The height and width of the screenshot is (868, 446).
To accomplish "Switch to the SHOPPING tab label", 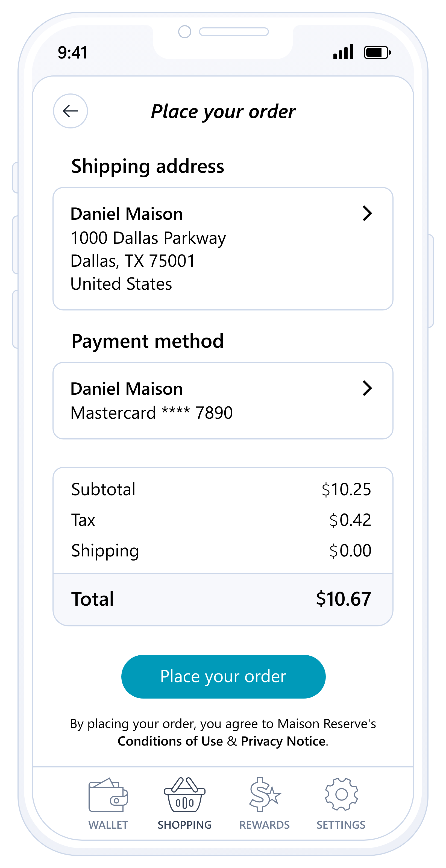I will pyautogui.click(x=184, y=825).
